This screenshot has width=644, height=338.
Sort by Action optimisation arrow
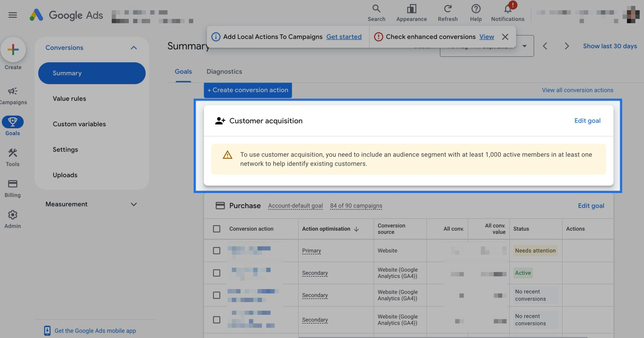click(356, 229)
